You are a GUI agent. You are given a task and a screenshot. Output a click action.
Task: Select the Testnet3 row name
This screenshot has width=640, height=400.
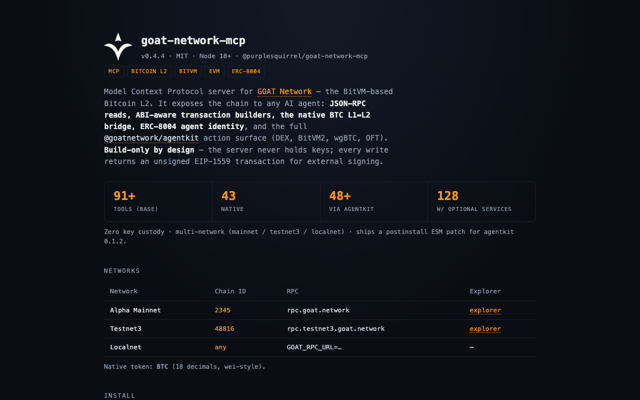point(125,329)
